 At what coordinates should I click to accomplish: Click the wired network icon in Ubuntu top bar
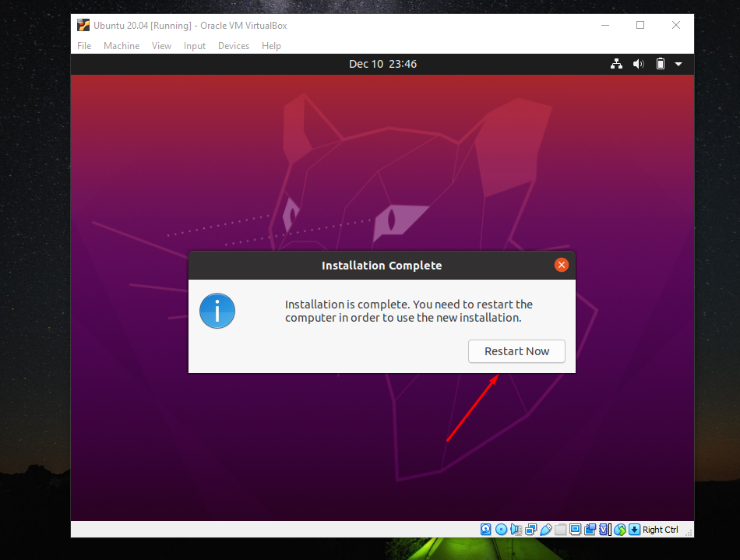[617, 64]
